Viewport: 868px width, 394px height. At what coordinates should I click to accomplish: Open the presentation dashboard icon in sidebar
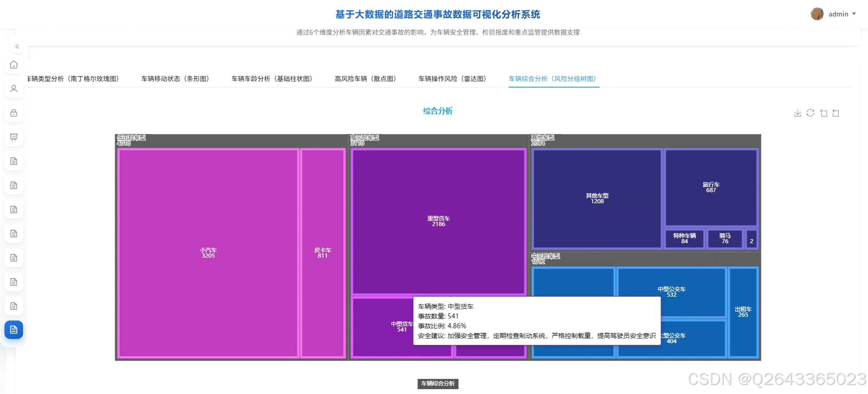[14, 137]
